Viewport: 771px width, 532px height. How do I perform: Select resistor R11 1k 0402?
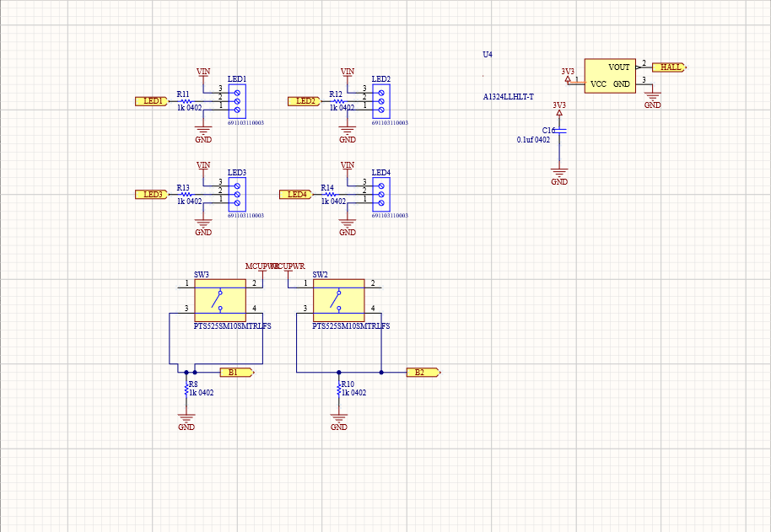pos(185,101)
